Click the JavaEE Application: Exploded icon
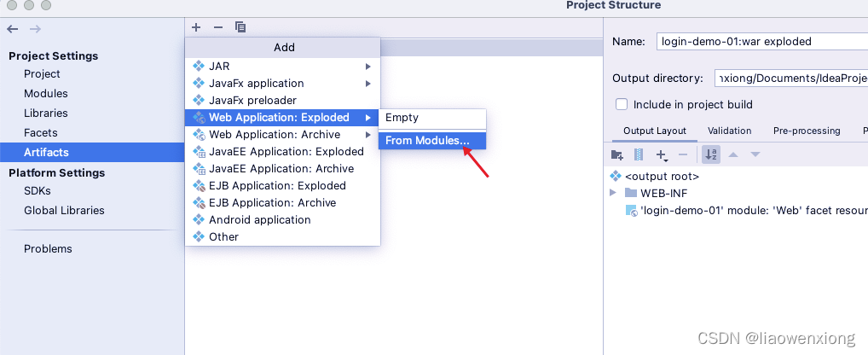The image size is (868, 355). point(198,152)
